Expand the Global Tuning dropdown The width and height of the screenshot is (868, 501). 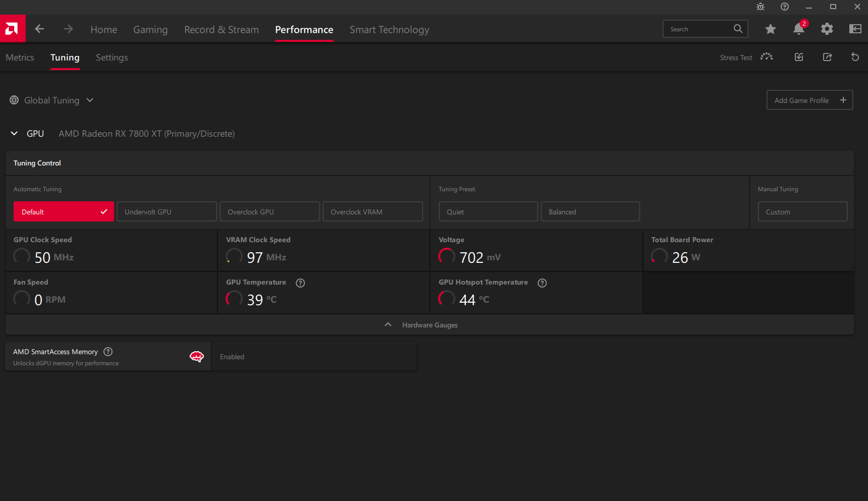90,100
